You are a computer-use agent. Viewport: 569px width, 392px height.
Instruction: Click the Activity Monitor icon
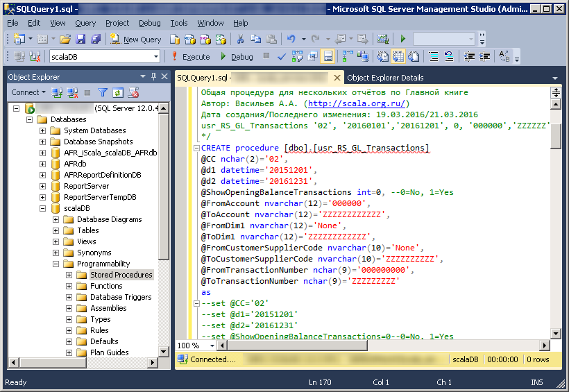tap(383, 39)
